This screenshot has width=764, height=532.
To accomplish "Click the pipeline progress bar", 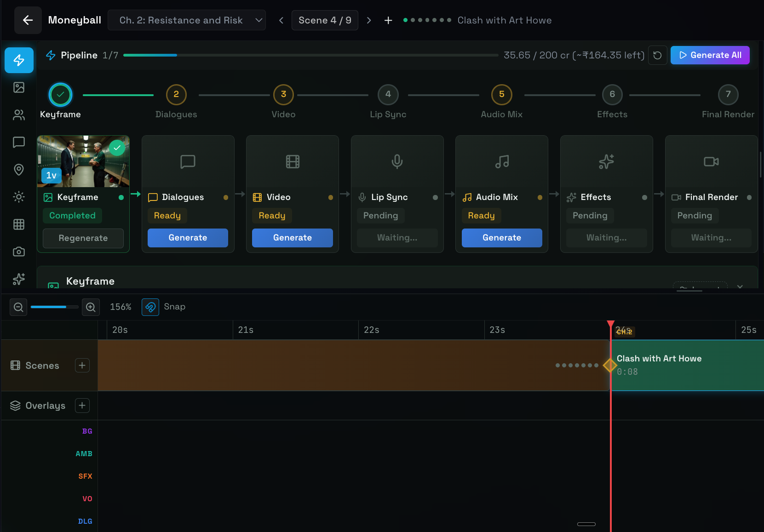I will click(311, 55).
